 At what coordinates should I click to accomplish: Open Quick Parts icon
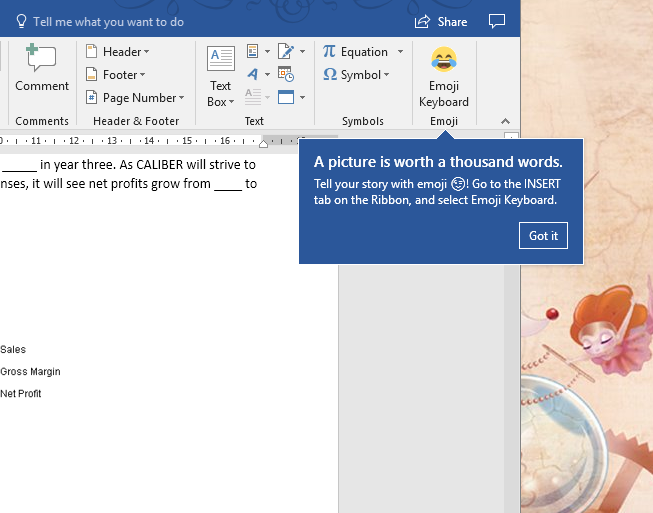(x=252, y=51)
